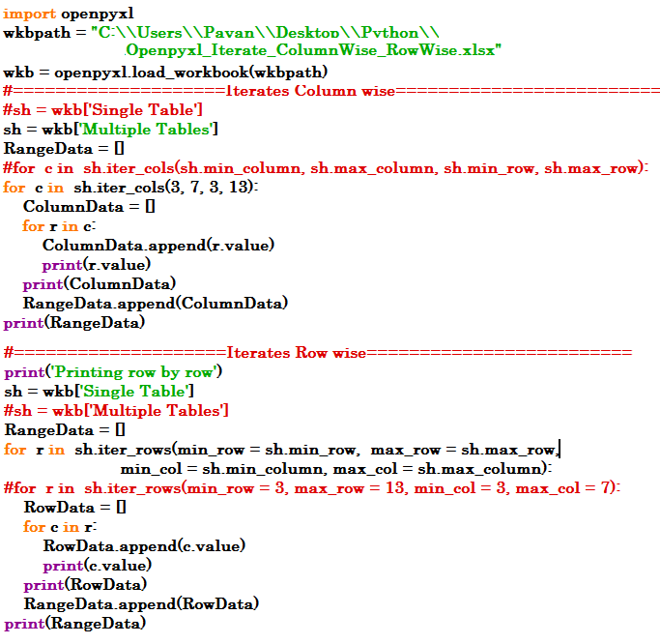Click the 'ColumnData = []' line

coord(89,207)
